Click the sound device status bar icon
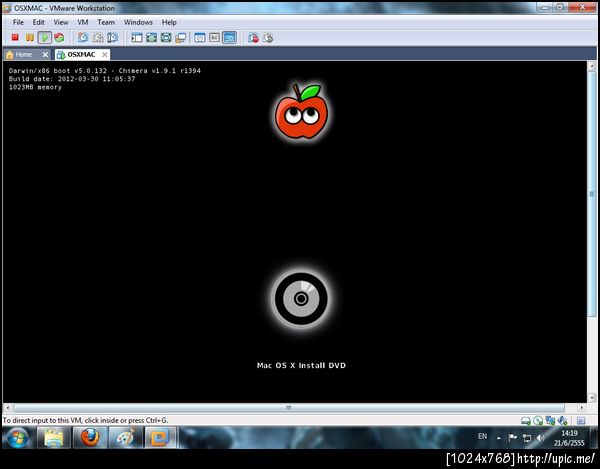The width and height of the screenshot is (600, 469). pyautogui.click(x=562, y=421)
